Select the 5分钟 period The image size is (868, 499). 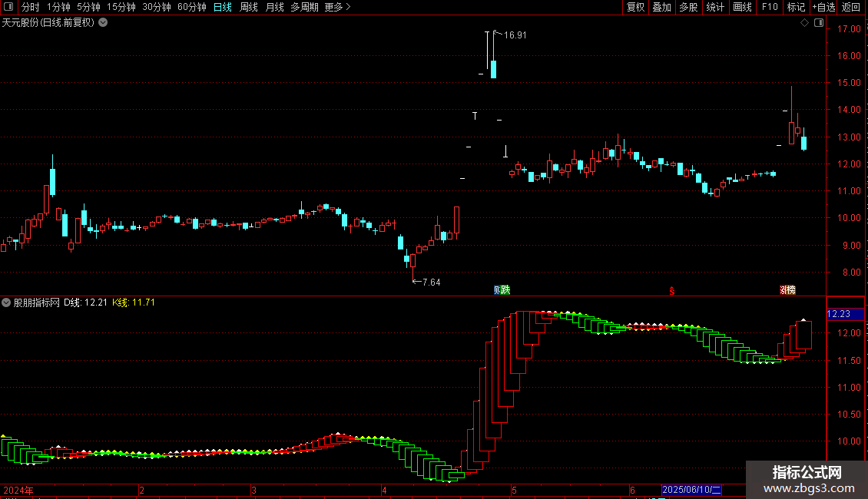click(88, 7)
